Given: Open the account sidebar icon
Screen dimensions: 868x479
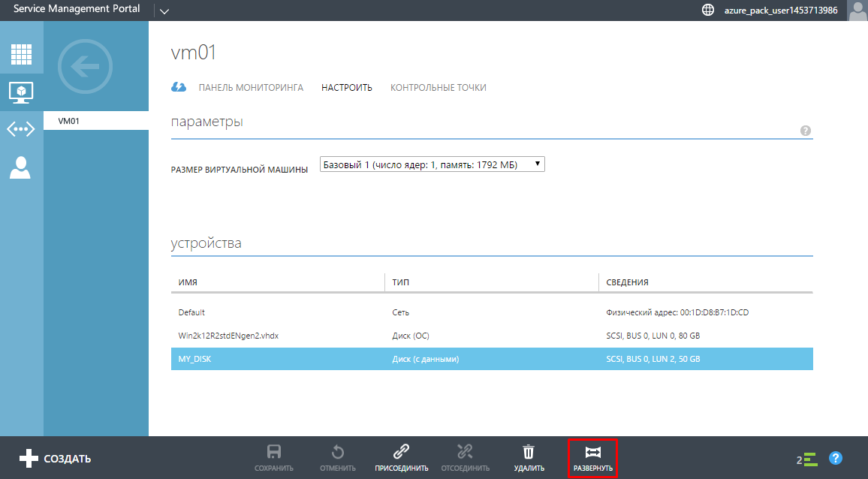Looking at the screenshot, I should coord(21,167).
